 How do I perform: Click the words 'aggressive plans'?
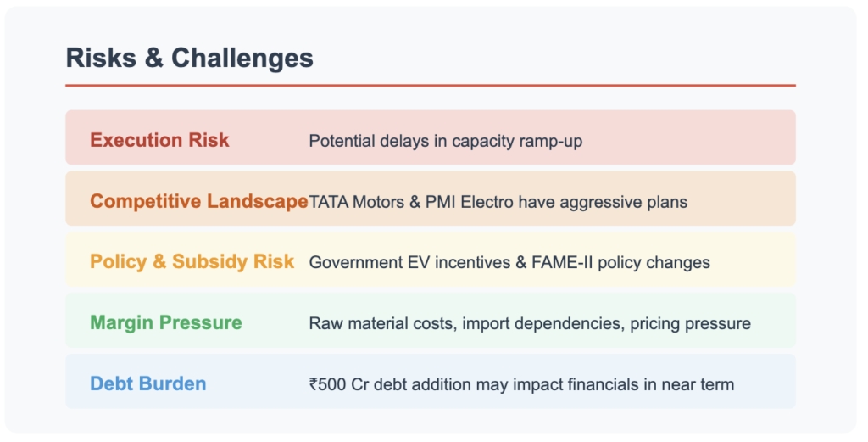(623, 202)
